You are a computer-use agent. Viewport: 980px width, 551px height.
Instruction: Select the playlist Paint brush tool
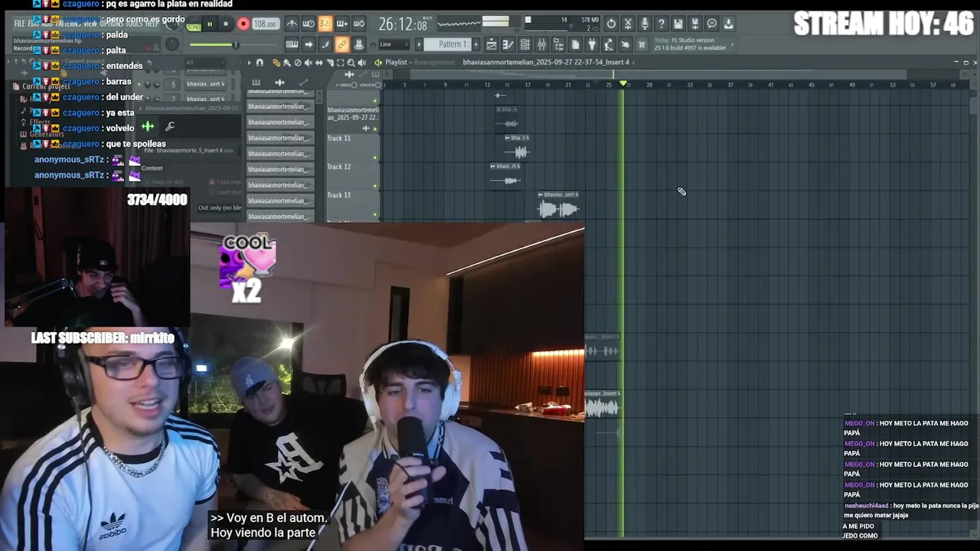tap(287, 63)
